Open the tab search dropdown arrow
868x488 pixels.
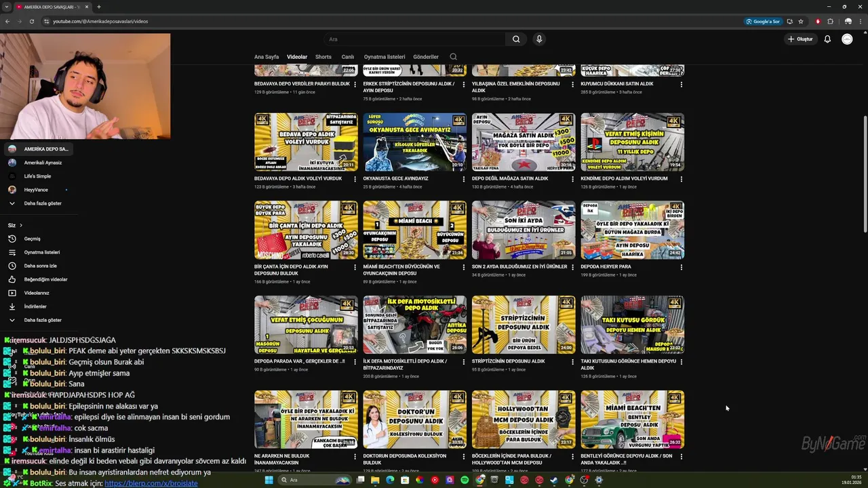coord(7,7)
